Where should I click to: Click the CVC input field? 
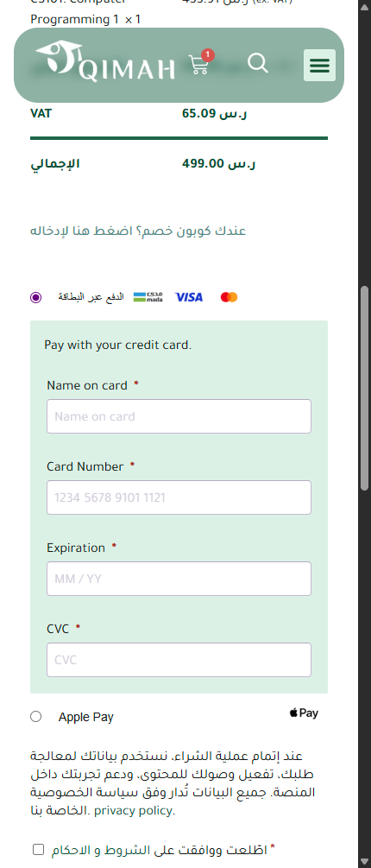[179, 660]
